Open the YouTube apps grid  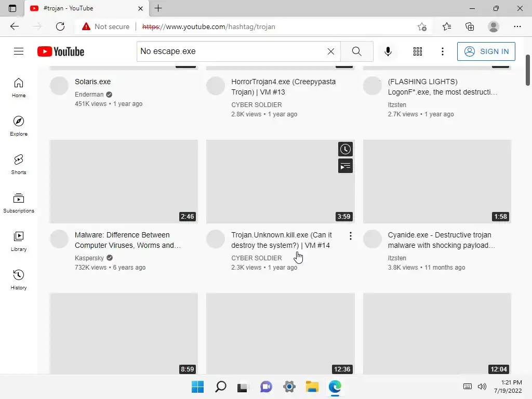click(x=418, y=51)
